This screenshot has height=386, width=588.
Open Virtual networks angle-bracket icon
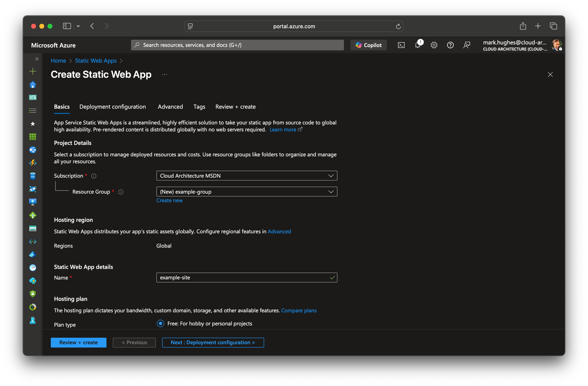(33, 242)
